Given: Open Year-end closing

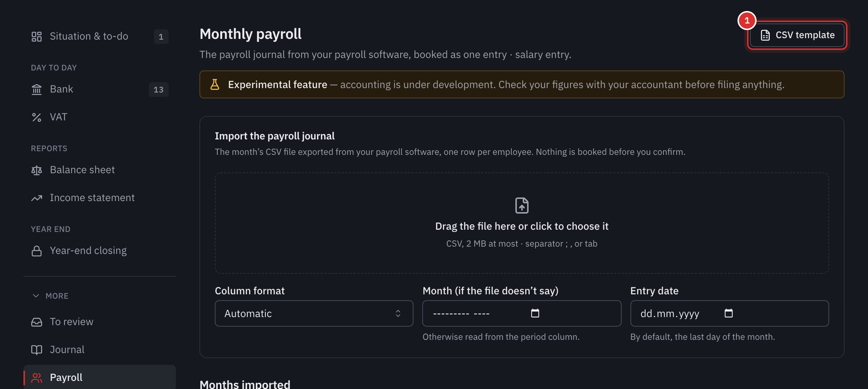Looking at the screenshot, I should click(100, 251).
